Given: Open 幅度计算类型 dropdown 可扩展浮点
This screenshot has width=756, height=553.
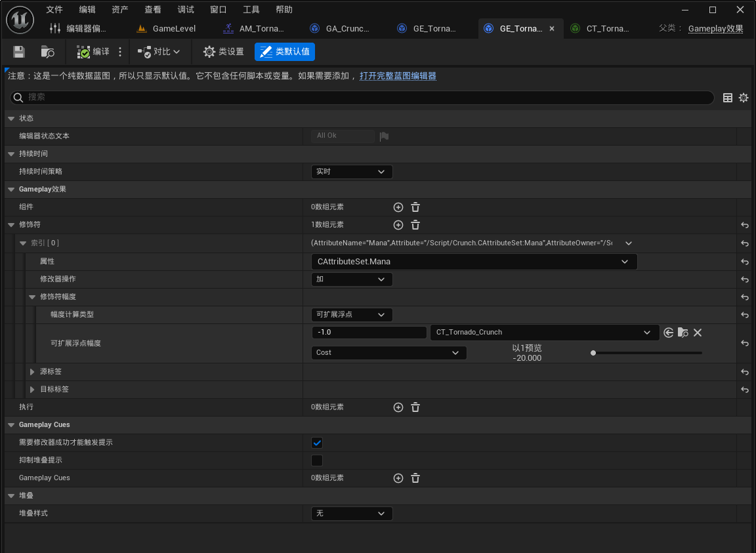Looking at the screenshot, I should [352, 315].
